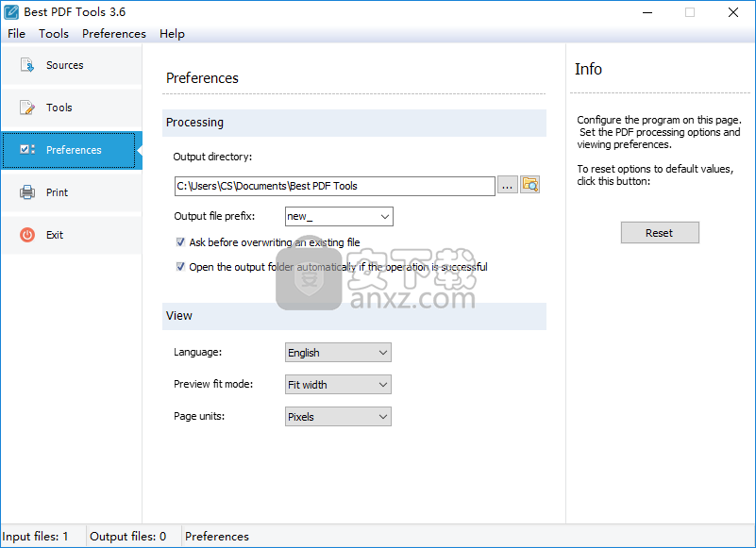
Task: Select the Print sidebar page
Action: point(72,192)
